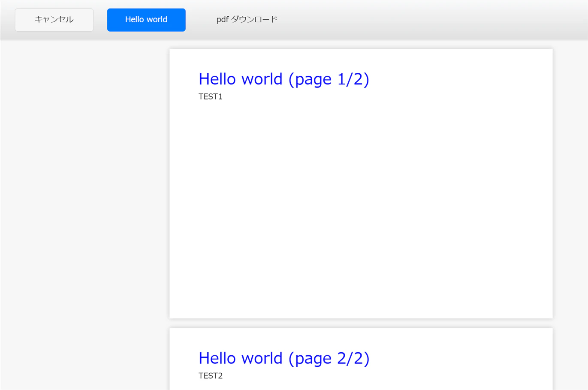The width and height of the screenshot is (588, 390).
Task: Select the heading Hello world (page 1/2)
Action: point(284,79)
